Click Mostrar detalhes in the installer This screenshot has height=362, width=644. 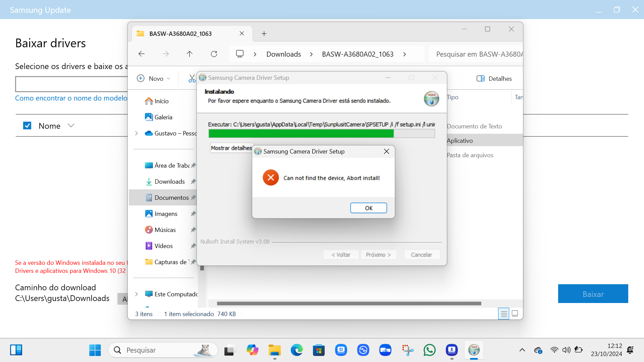click(231, 148)
